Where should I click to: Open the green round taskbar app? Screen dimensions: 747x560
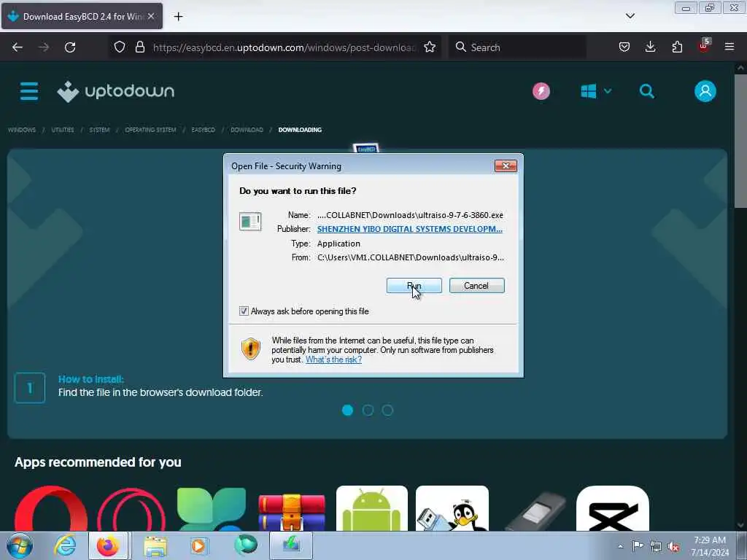pyautogui.click(x=246, y=545)
